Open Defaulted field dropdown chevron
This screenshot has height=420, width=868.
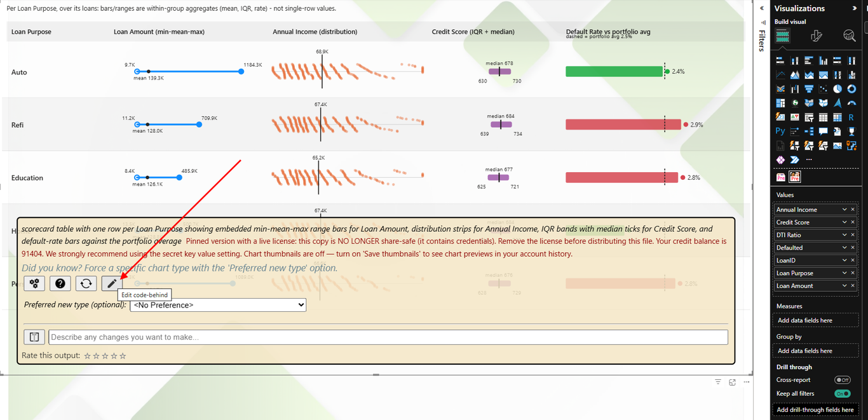(x=844, y=248)
